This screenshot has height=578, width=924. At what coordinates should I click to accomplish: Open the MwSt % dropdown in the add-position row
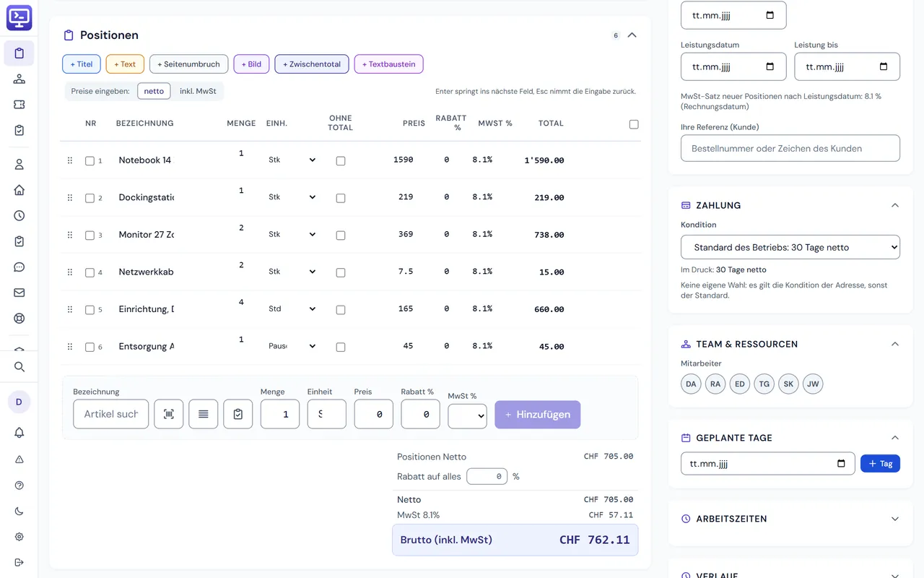(467, 415)
